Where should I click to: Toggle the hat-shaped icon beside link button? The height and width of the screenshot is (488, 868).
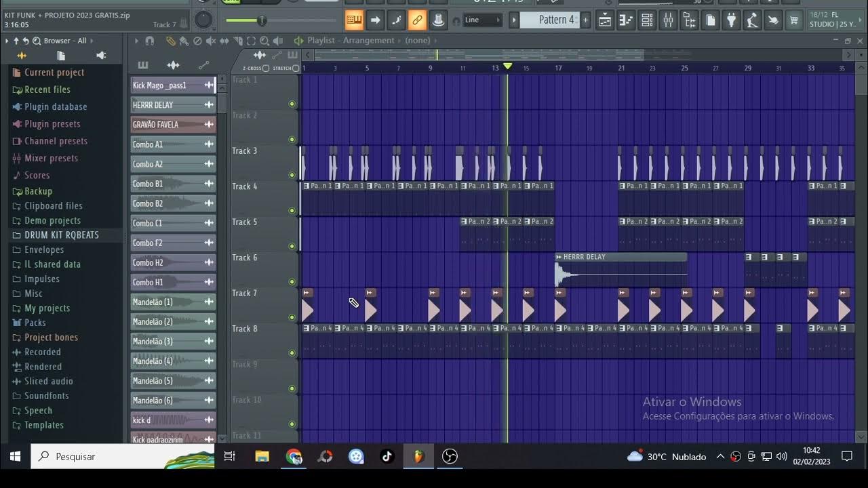[x=438, y=20]
